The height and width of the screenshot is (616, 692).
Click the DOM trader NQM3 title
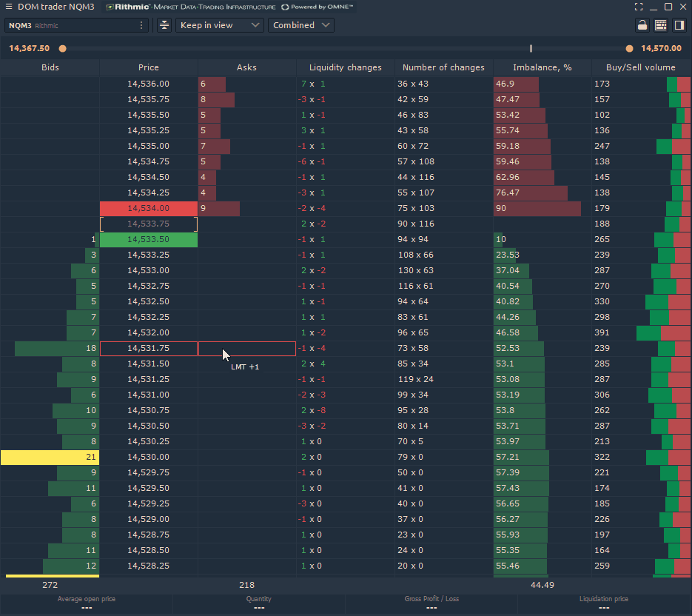[56, 7]
